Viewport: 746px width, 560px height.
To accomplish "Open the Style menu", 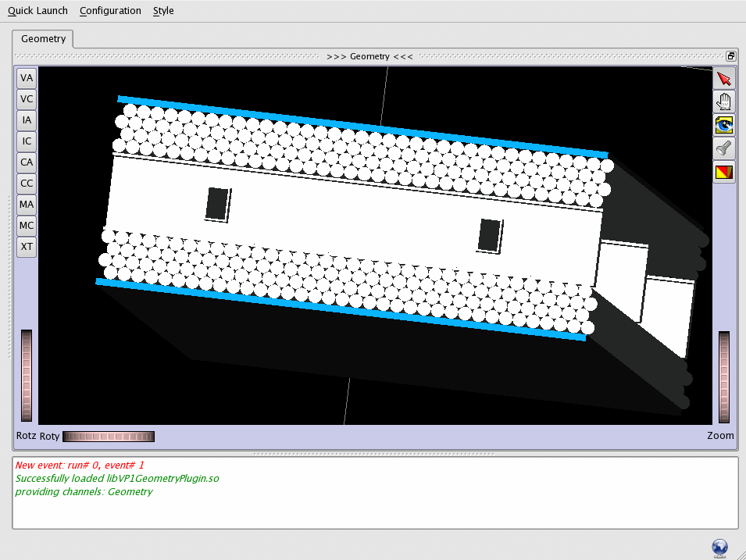I will click(163, 11).
